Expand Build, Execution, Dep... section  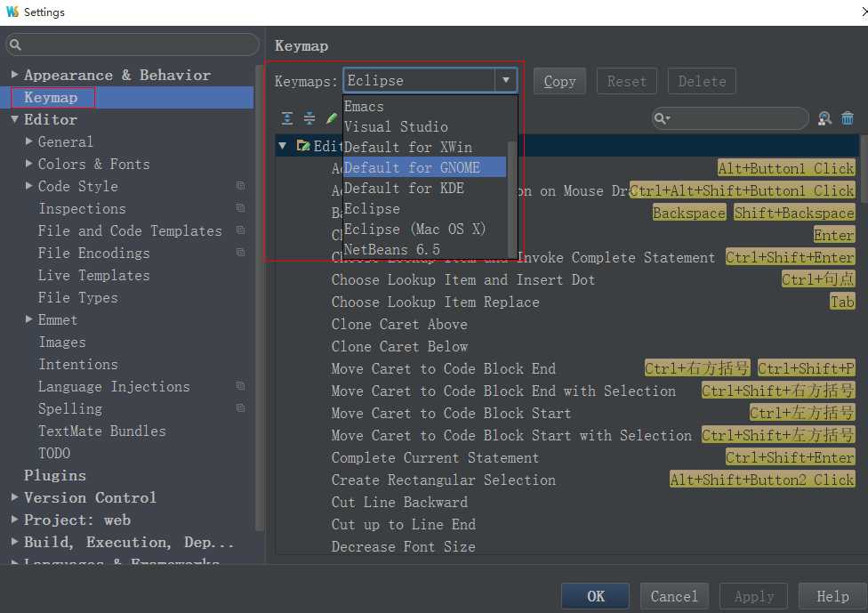coord(14,541)
